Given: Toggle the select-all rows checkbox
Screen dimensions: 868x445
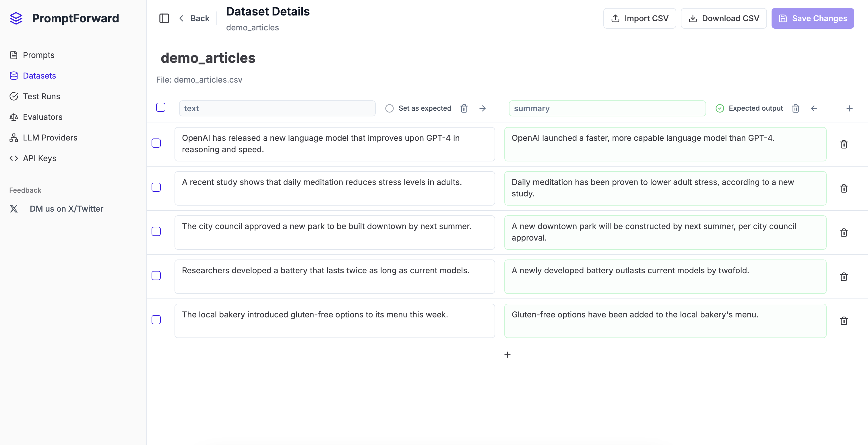Looking at the screenshot, I should pos(161,107).
